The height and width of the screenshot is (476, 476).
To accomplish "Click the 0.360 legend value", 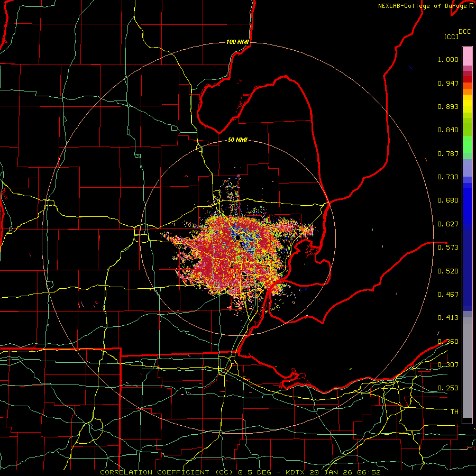I will (x=448, y=342).
